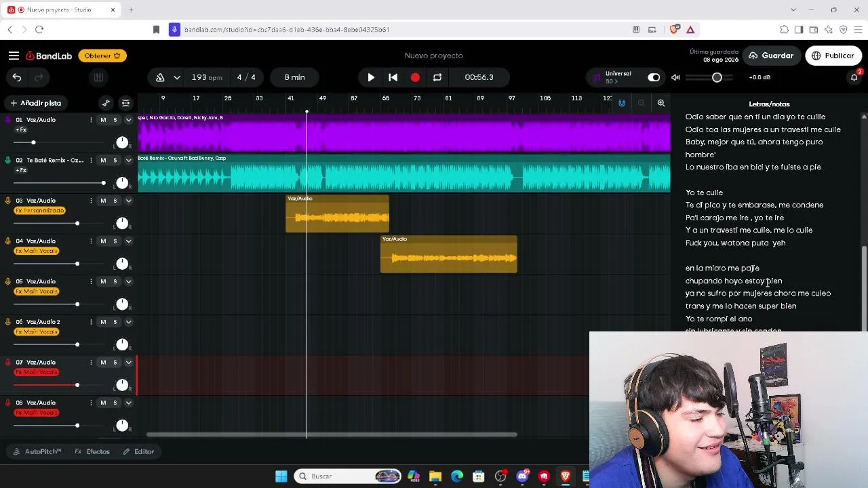
Task: Mute track 04 Voz/Audio
Action: (x=103, y=241)
